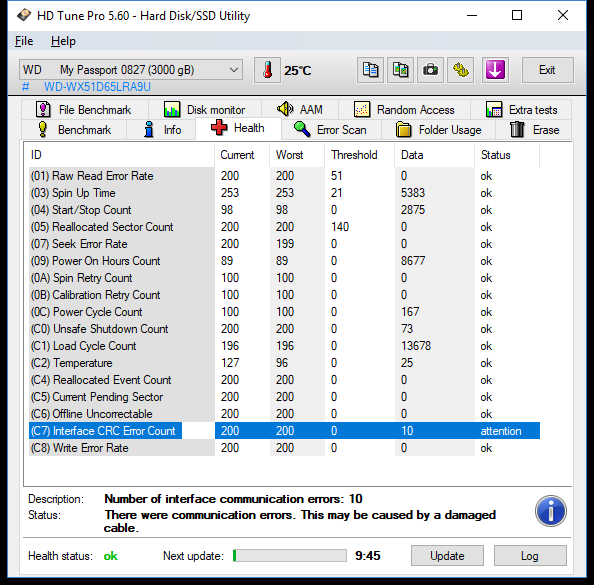Image resolution: width=594 pixels, height=585 pixels.
Task: Click the Log button
Action: 530,556
